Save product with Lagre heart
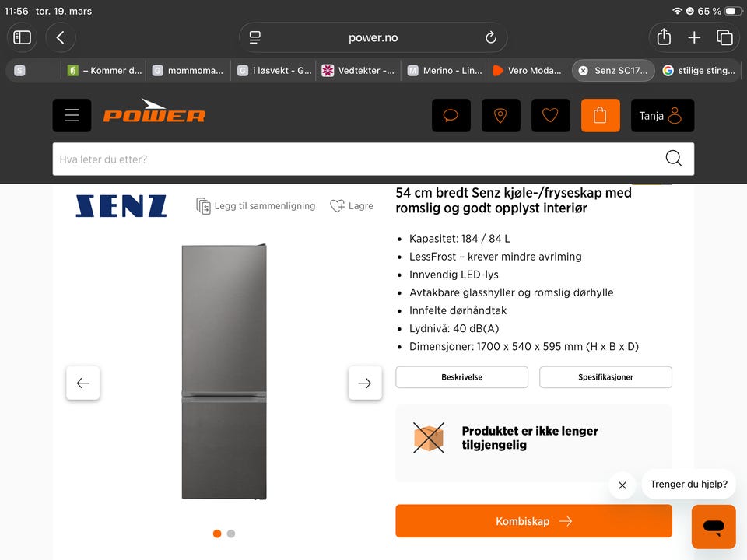747x560 pixels. tap(352, 206)
